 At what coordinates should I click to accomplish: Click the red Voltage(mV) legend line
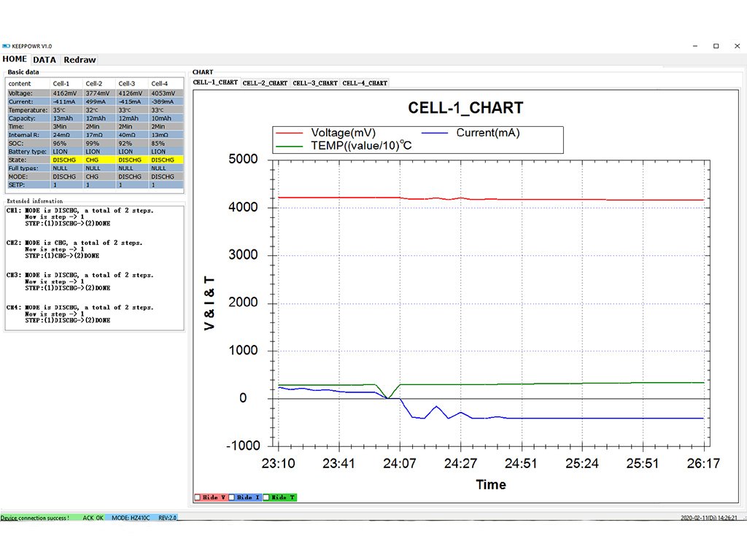point(290,133)
